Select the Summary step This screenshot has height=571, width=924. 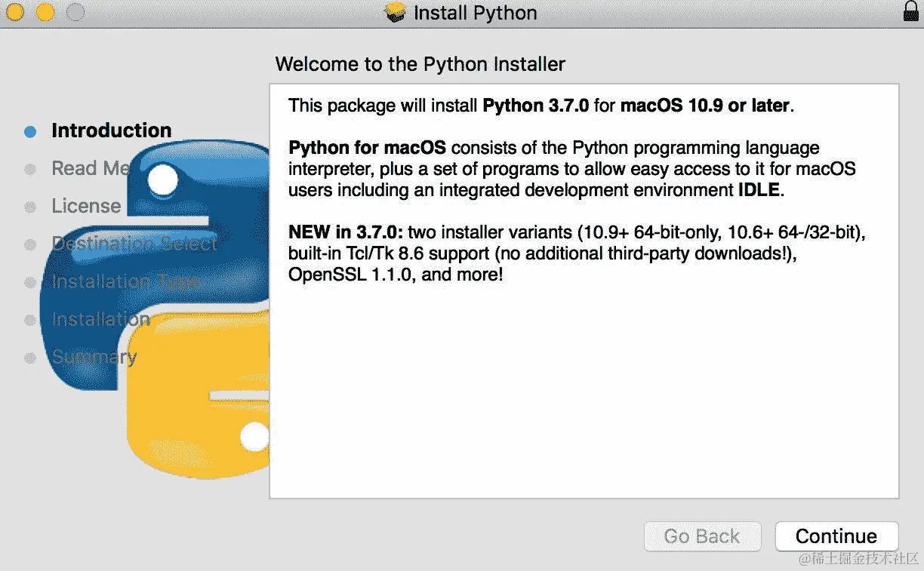click(x=94, y=358)
